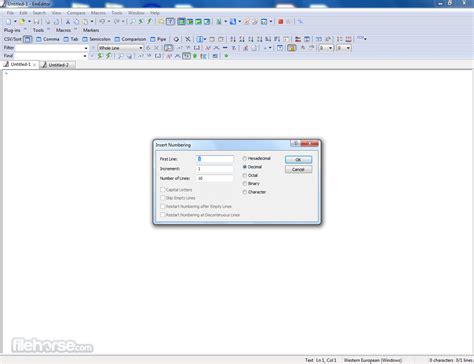Click Cancel in Insert Numbering dialog
474x364 pixels.
tap(298, 169)
